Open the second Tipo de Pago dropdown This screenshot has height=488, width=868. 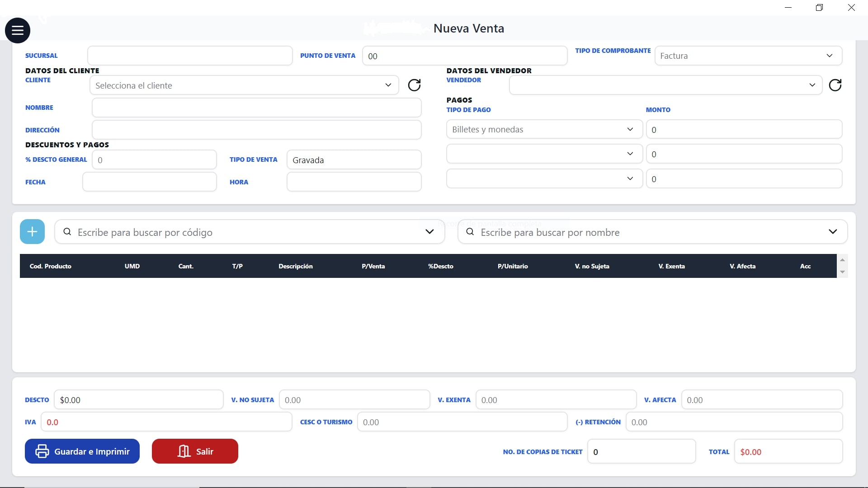click(544, 154)
